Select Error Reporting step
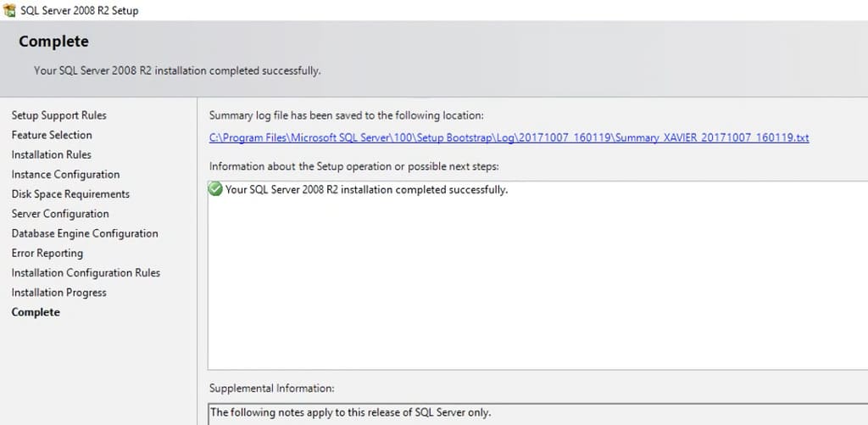Image resolution: width=868 pixels, height=425 pixels. pyautogui.click(x=47, y=253)
